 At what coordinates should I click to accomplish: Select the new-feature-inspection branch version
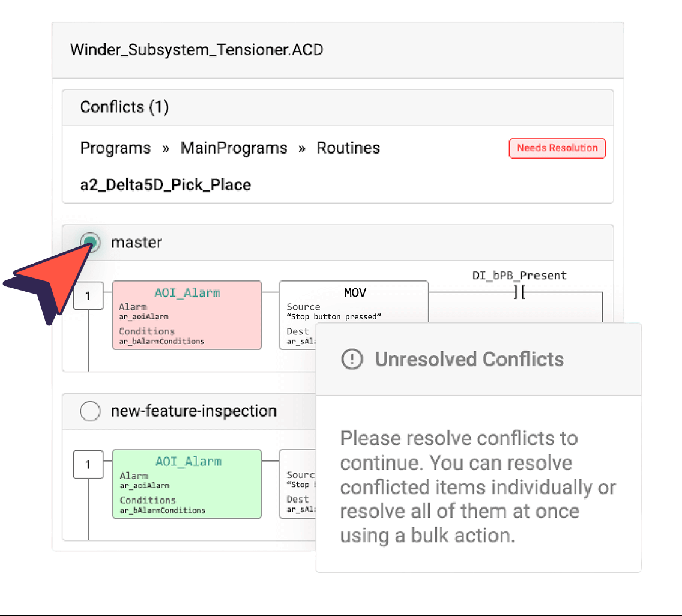click(89, 411)
